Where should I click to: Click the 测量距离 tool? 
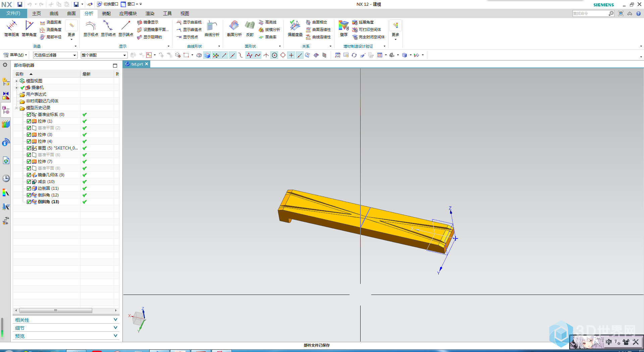click(51, 22)
